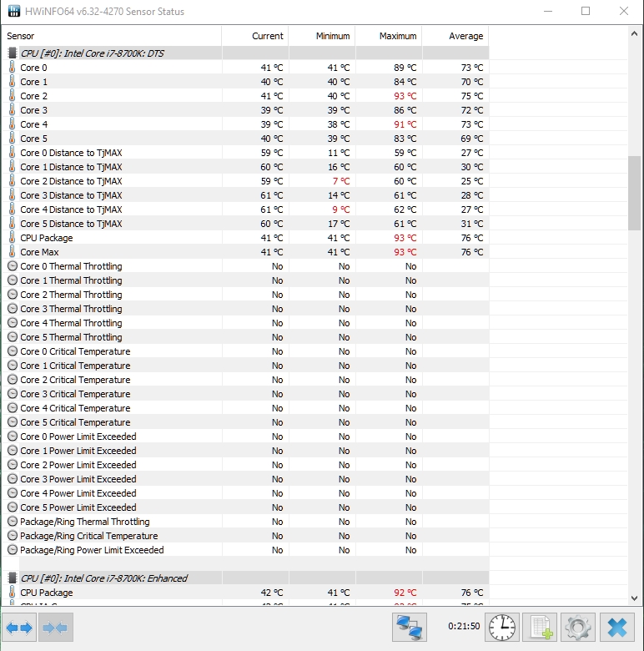This screenshot has width=644, height=651.
Task: Click the scrollbar up arrow
Action: (x=634, y=33)
